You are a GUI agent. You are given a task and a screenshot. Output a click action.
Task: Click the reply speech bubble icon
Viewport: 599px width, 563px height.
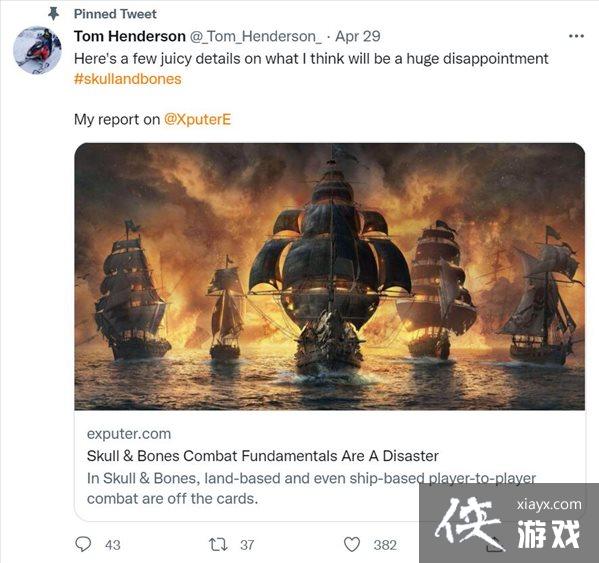pyautogui.click(x=83, y=544)
